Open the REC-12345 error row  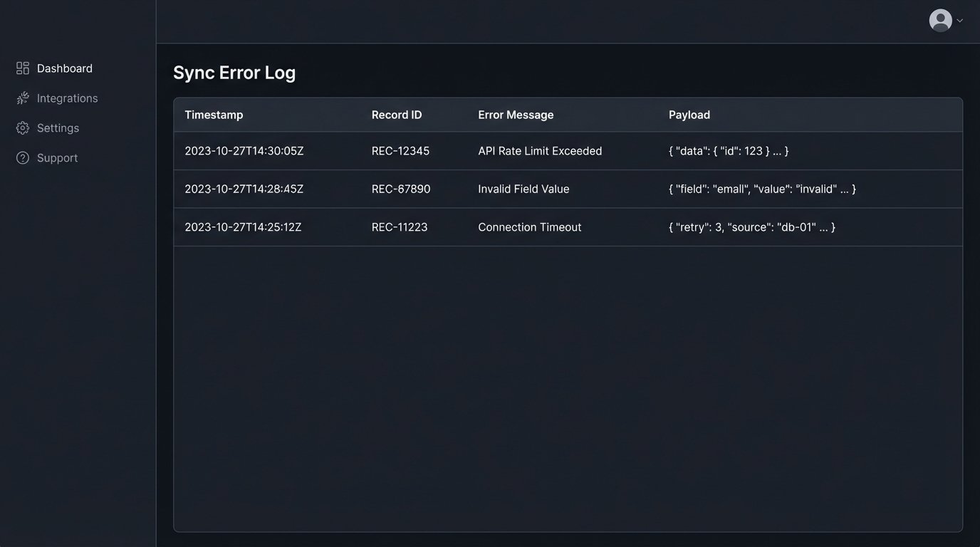pyautogui.click(x=499, y=150)
